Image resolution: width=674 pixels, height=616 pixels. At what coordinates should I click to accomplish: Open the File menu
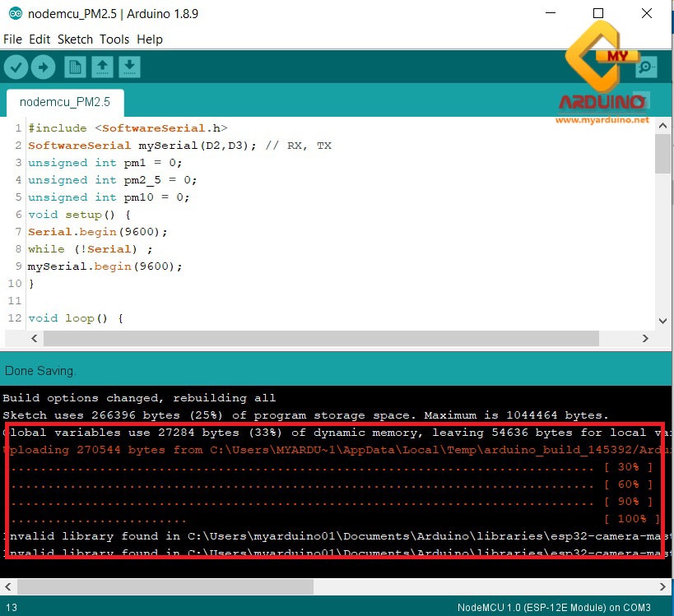tap(12, 39)
